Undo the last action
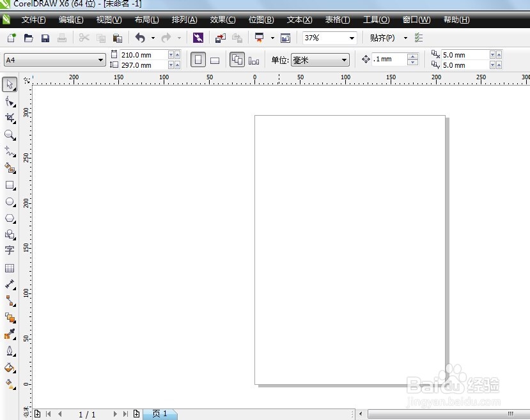The width and height of the screenshot is (530, 420). pyautogui.click(x=140, y=38)
